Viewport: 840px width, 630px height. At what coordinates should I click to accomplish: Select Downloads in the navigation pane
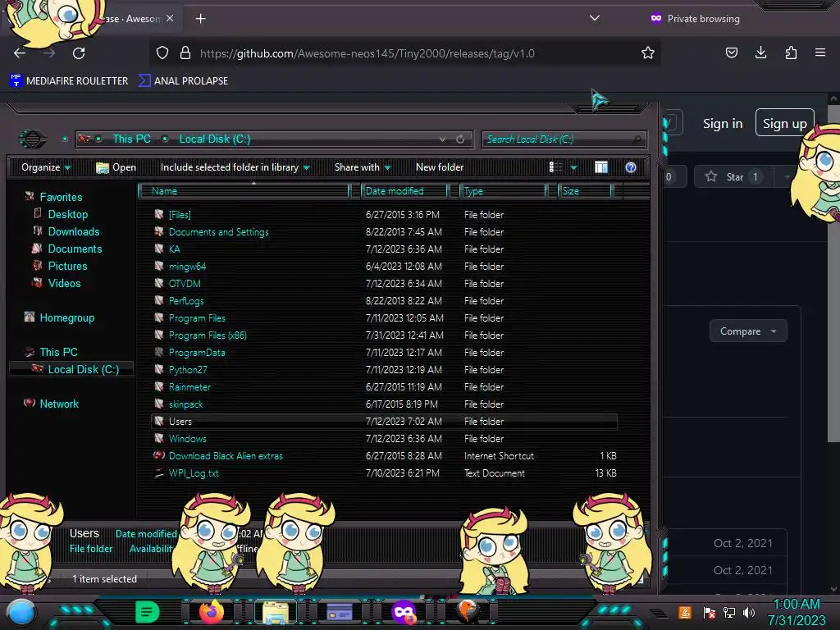(x=73, y=231)
